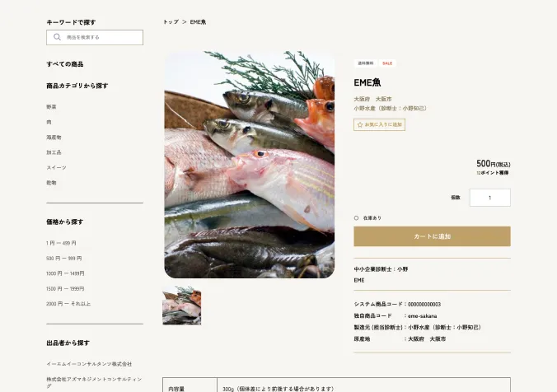Open すべての商品 link
557x392 pixels.
65,64
